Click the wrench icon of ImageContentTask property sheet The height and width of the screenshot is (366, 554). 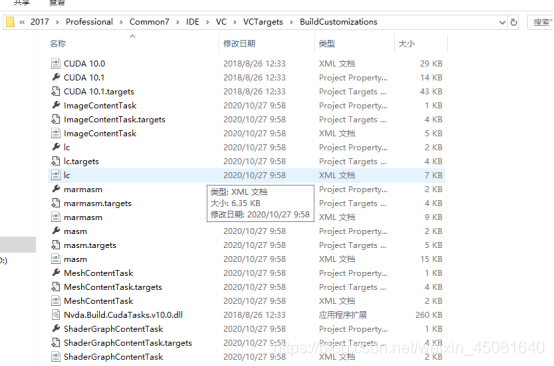(x=55, y=105)
